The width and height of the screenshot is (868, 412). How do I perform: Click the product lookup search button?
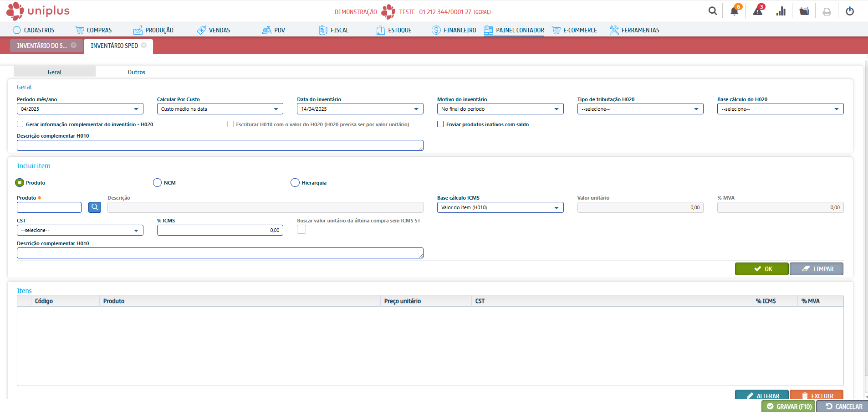[x=95, y=207]
